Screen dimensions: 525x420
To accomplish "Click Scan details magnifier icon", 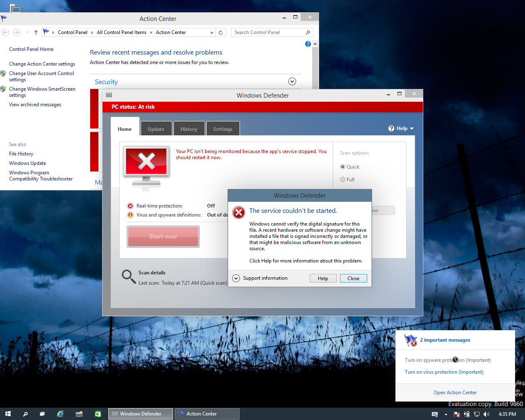I will [x=129, y=276].
